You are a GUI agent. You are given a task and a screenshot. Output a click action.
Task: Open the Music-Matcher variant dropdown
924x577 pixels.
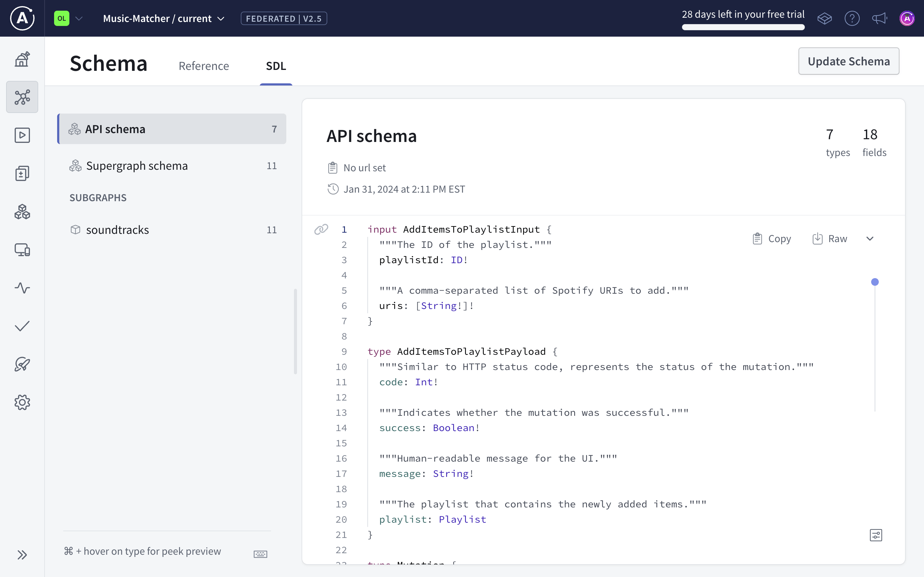[163, 18]
